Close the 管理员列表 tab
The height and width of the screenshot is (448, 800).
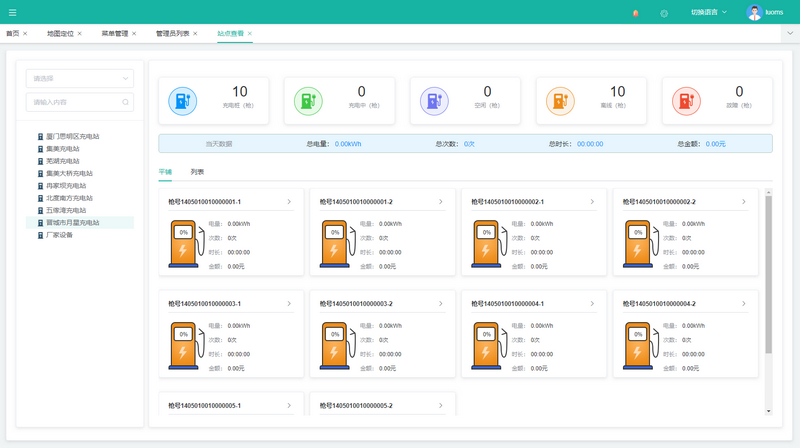click(x=195, y=34)
